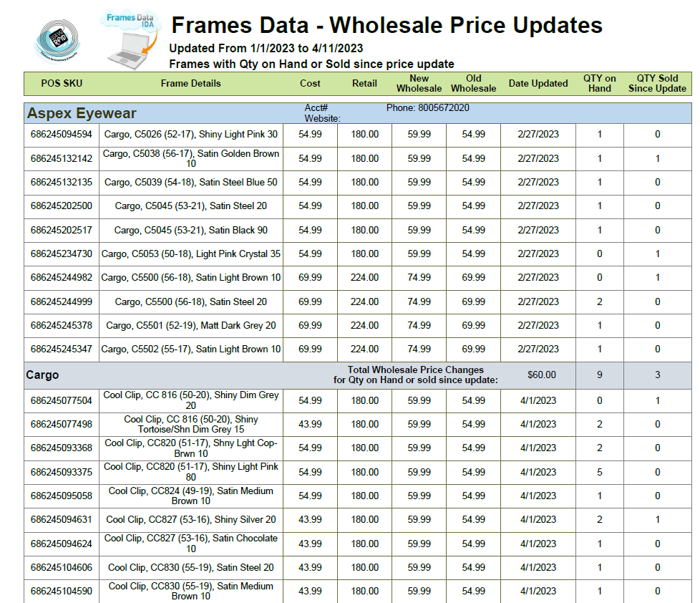Screen dimensions: 700x603
Task: Click the $60.00 total price change
Action: (542, 375)
